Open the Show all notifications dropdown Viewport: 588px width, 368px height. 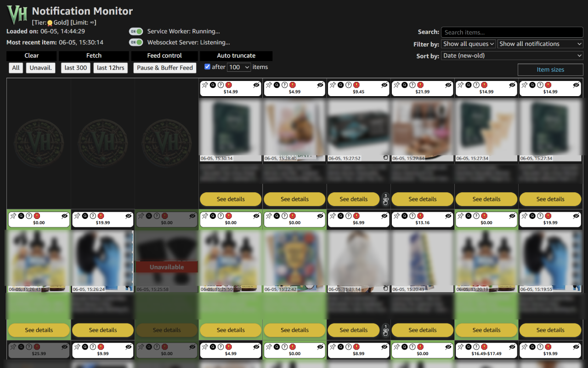pos(540,44)
